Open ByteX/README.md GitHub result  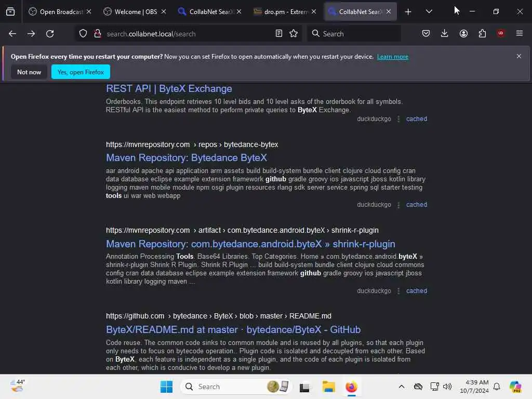pos(233,330)
